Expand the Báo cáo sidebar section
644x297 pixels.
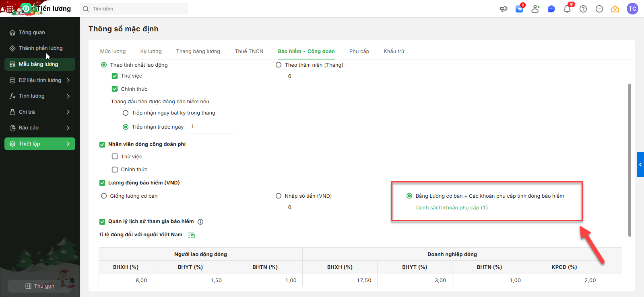point(40,128)
